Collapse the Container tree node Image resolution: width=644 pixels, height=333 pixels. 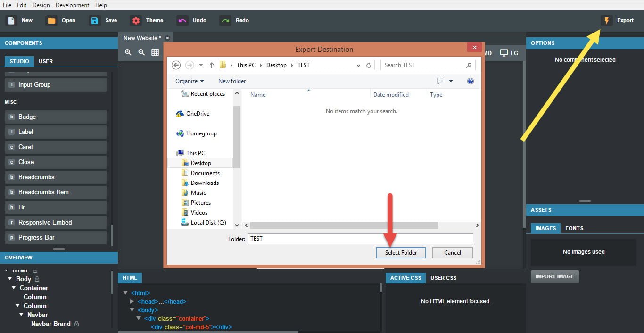[x=14, y=288]
